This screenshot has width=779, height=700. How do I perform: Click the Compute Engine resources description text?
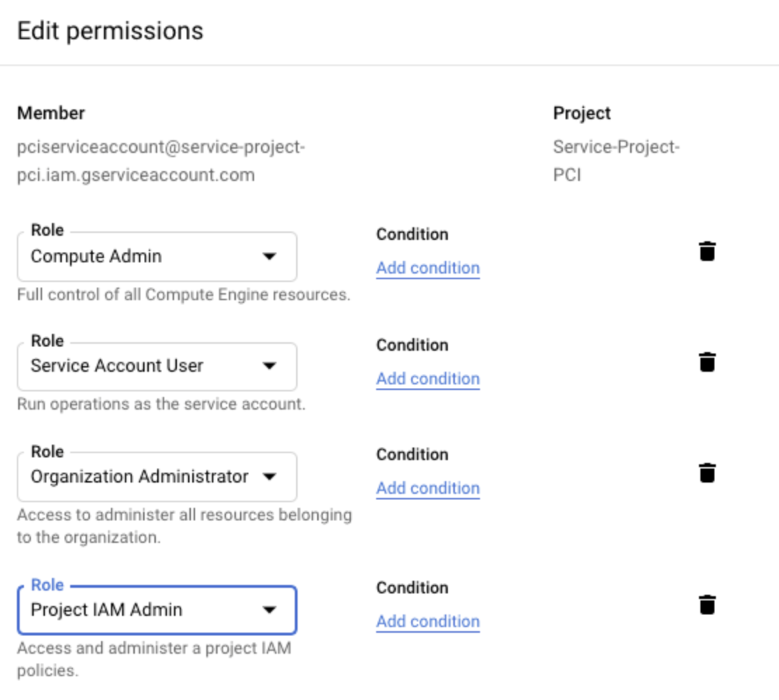coord(183,295)
